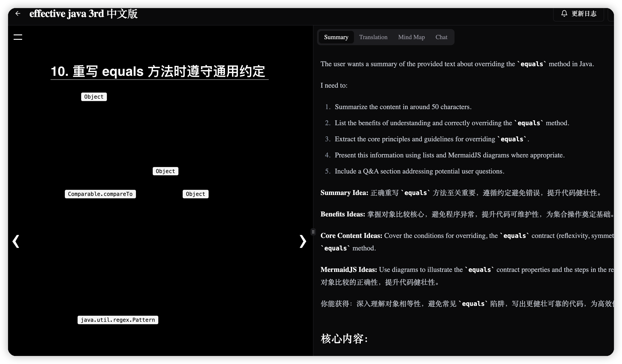Click the heading 10. 重写 equals 方法时遵守通用约定
Viewport: 622px width, 364px height.
158,71
